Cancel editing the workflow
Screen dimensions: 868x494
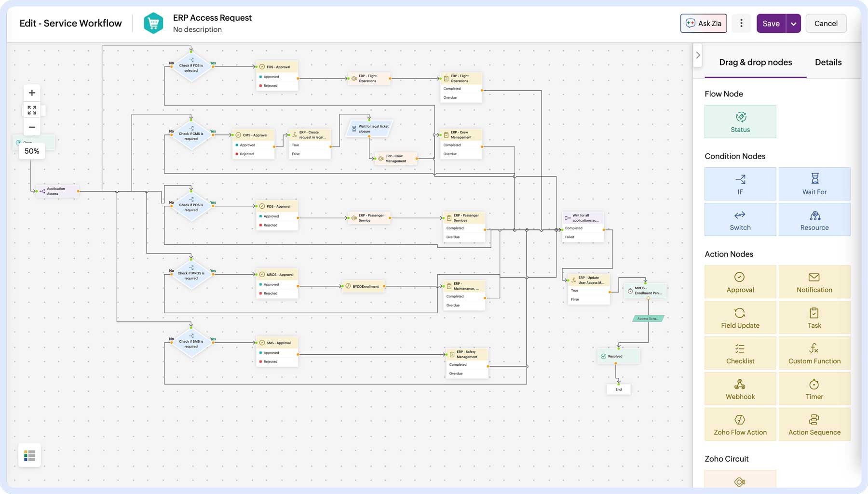click(x=826, y=23)
